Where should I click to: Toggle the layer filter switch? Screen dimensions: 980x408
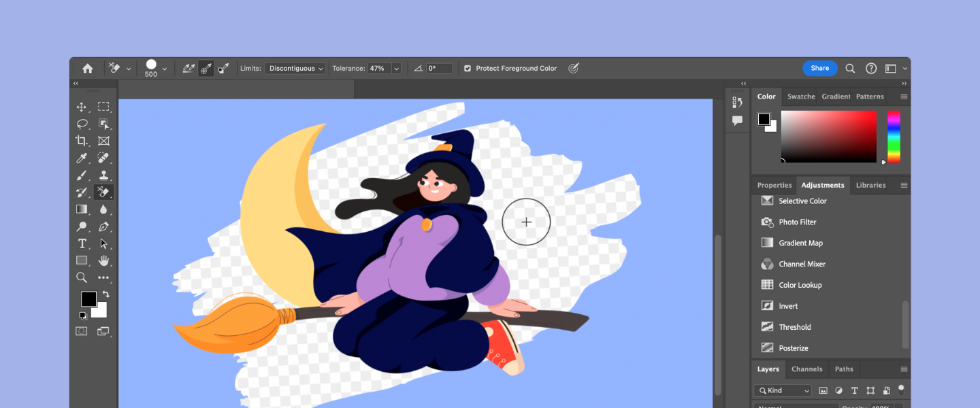[901, 390]
